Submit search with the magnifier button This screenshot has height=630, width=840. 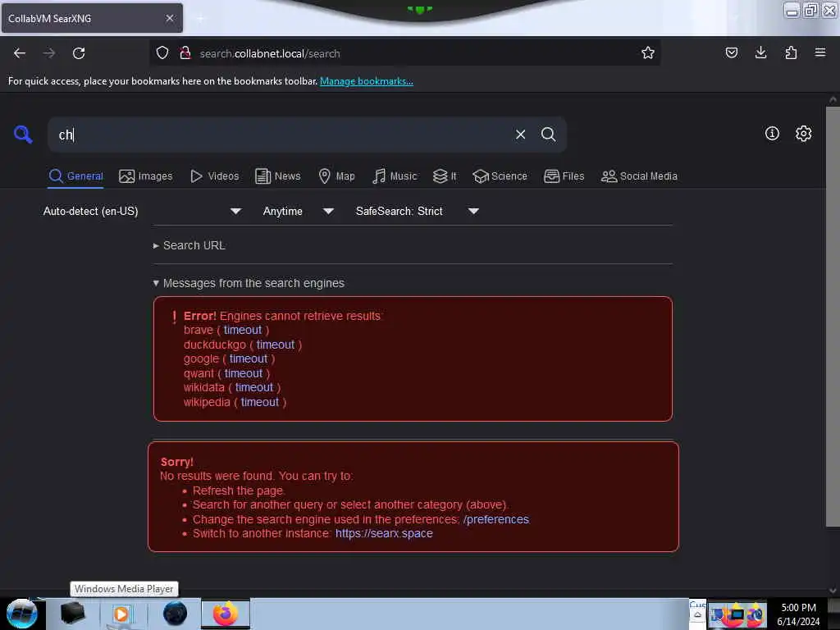pos(548,135)
